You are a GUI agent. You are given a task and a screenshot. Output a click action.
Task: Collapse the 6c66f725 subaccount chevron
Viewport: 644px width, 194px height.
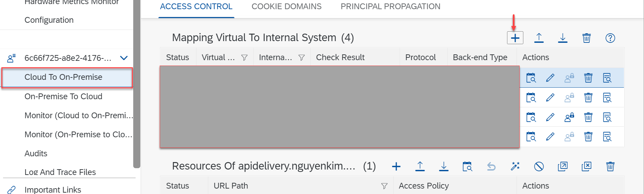point(124,58)
